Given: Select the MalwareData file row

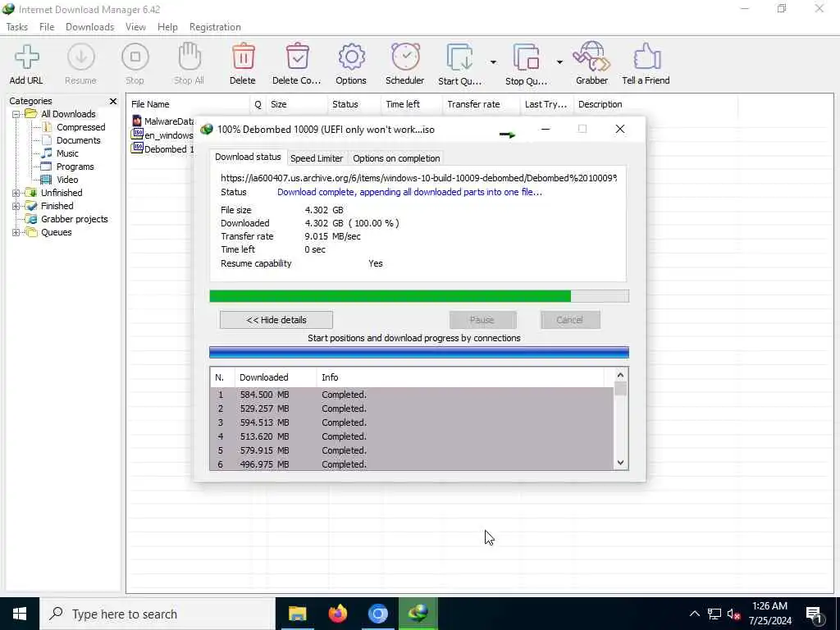Looking at the screenshot, I should coord(163,121).
